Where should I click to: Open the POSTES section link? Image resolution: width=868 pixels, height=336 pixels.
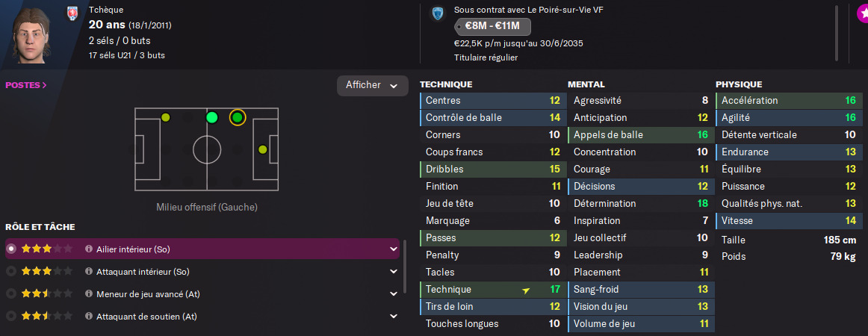coord(26,85)
